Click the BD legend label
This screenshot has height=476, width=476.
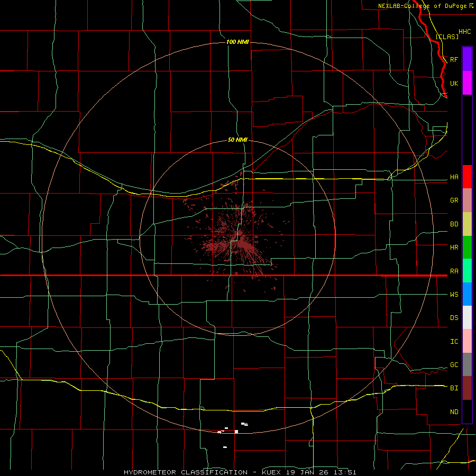[x=454, y=224]
